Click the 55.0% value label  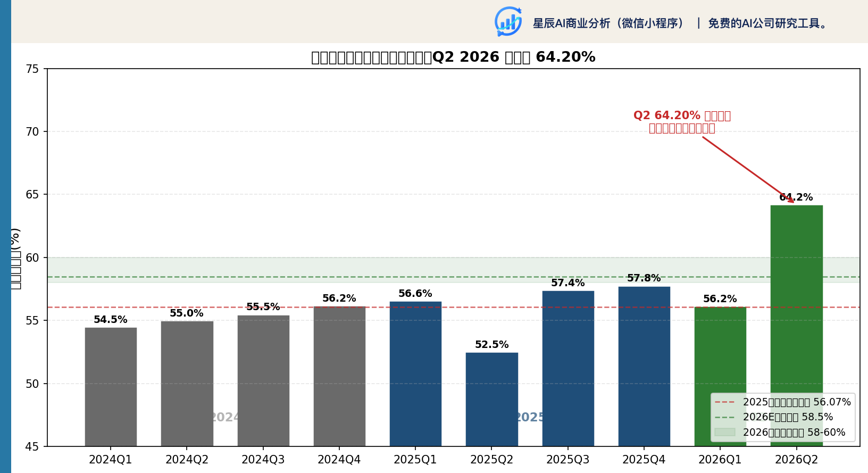187,313
